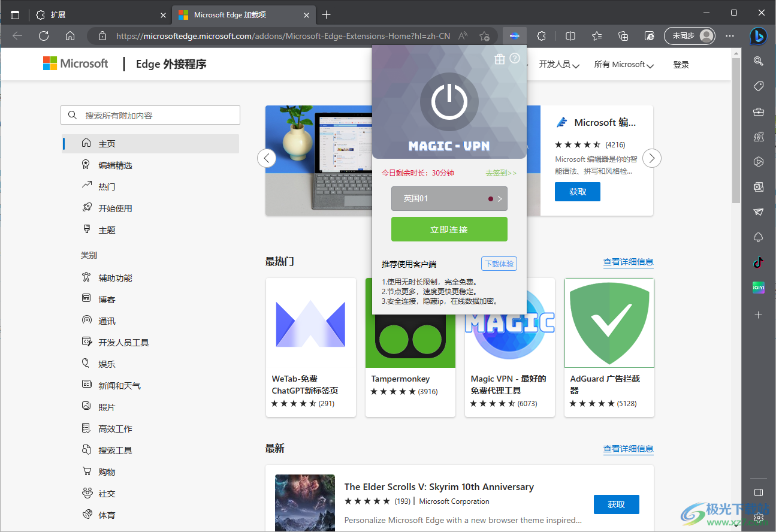Screen dimensions: 776x532
Task: Open Favorites star list icon
Action: click(597, 36)
